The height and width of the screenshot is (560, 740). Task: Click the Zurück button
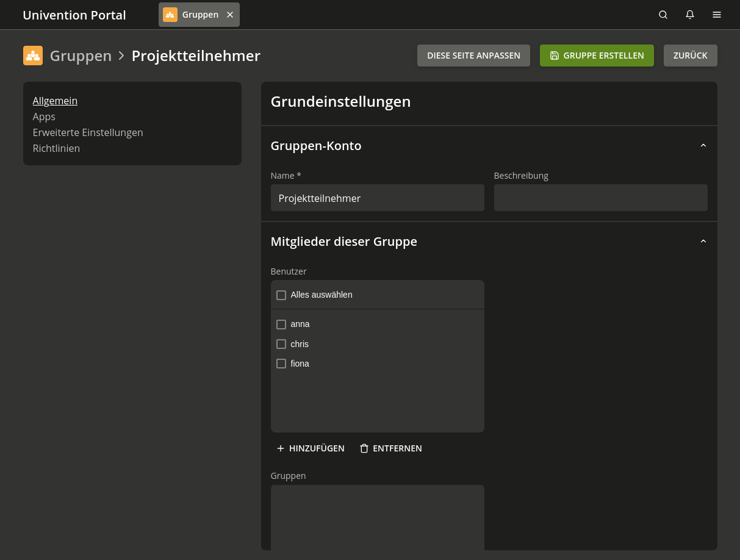(x=690, y=56)
